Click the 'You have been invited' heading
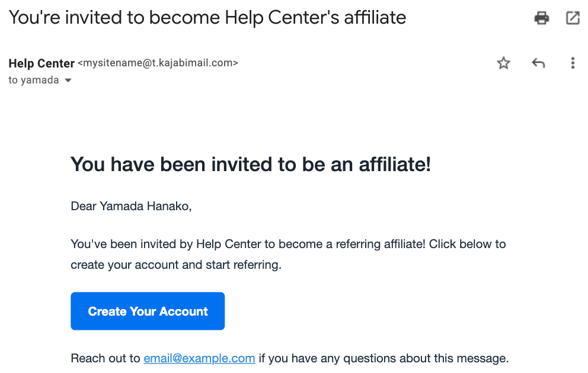The width and height of the screenshot is (588, 373). coord(251,165)
